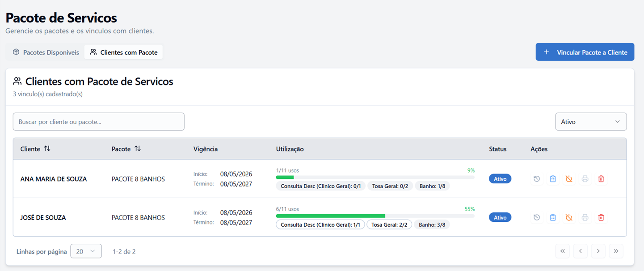Switch to the Pacotes Disponiveis tab
The image size is (644, 271).
46,52
